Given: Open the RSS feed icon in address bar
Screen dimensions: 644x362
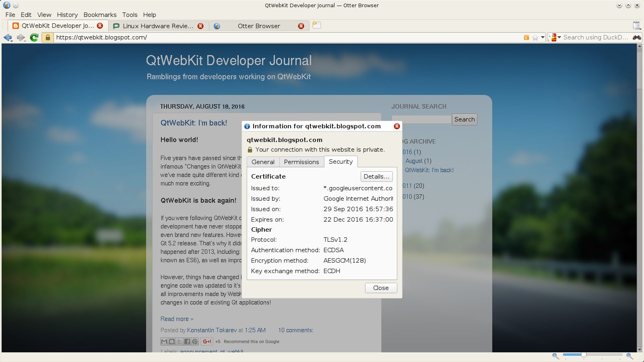Looking at the screenshot, I should pyautogui.click(x=526, y=37).
